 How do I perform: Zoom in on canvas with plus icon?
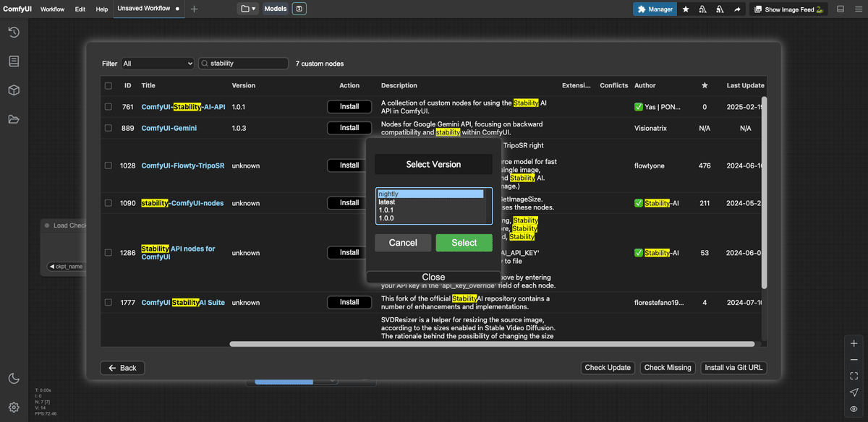pos(854,344)
